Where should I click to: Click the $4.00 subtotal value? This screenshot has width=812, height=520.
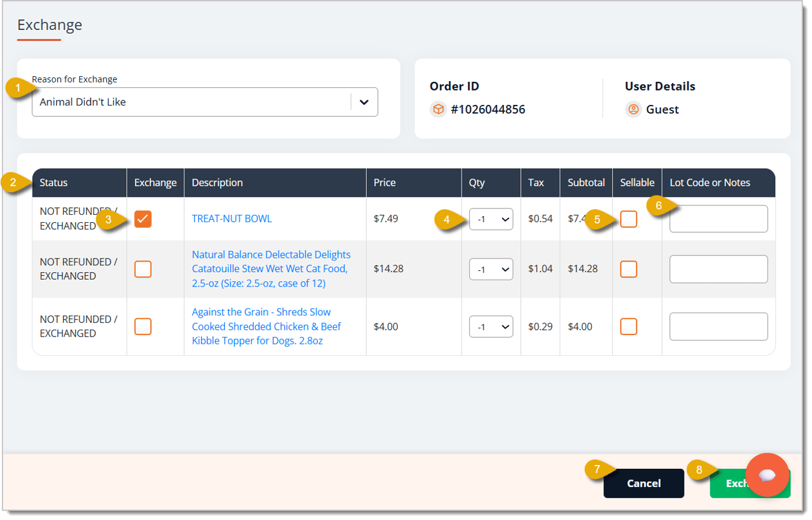[580, 326]
